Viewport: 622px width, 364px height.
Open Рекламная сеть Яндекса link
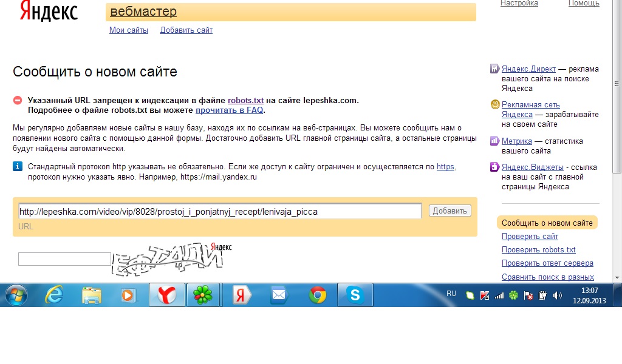pyautogui.click(x=530, y=110)
